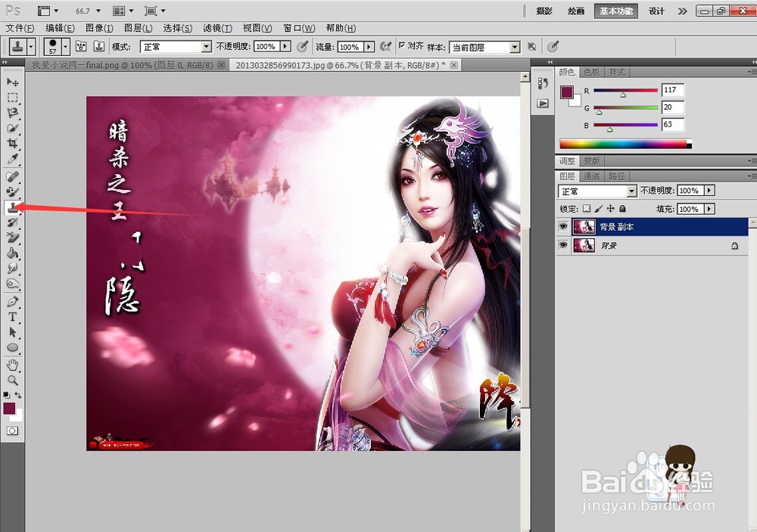
Task: Select the Brush tool in toolbox
Action: coord(13,191)
